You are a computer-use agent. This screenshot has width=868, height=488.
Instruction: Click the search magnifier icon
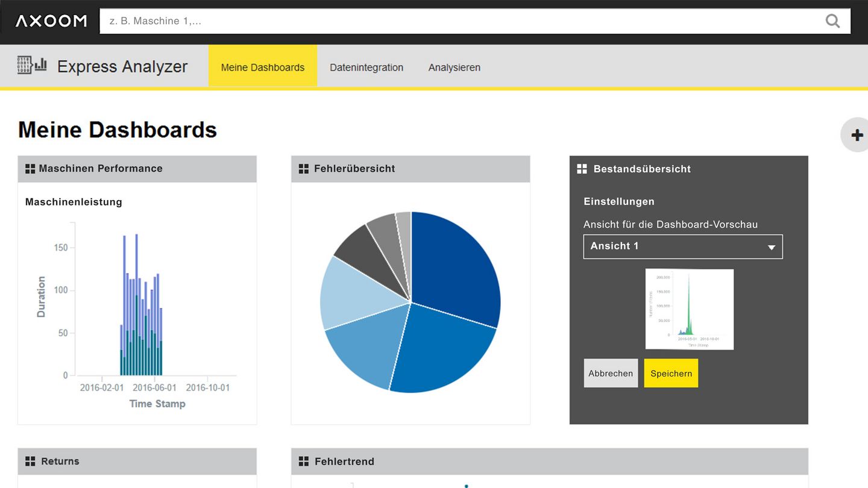pos(832,21)
